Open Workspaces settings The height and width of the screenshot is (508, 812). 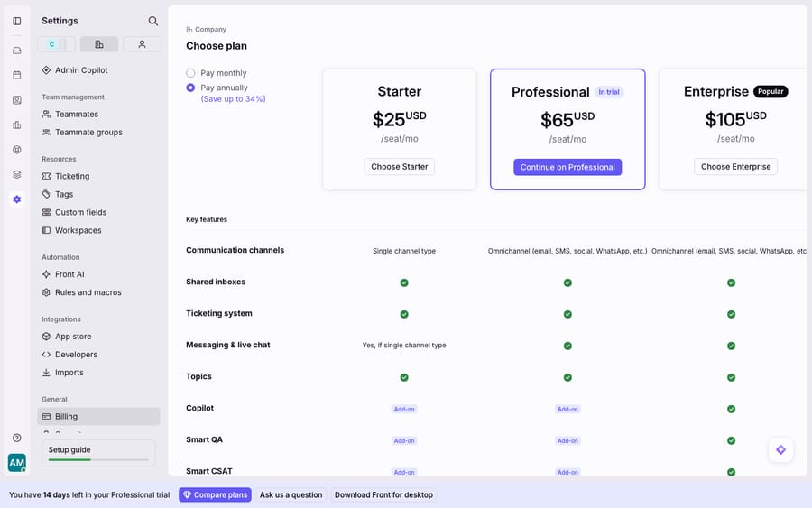pos(98,230)
